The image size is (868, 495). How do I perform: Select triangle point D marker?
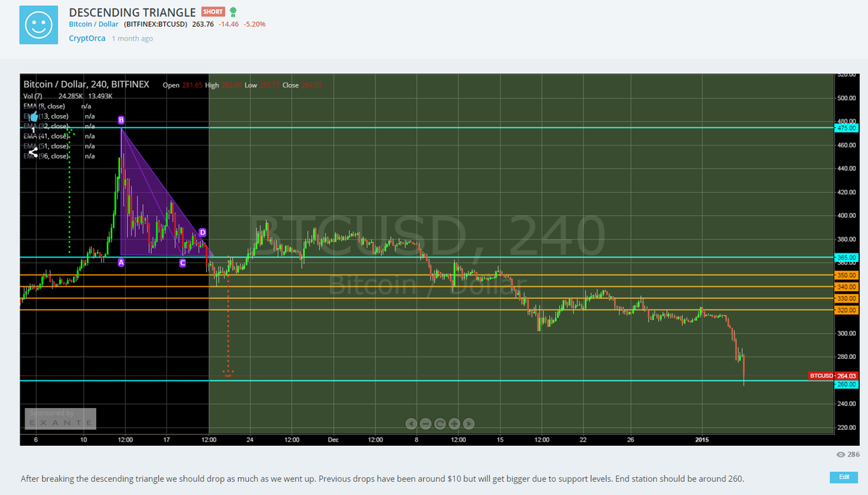[203, 232]
